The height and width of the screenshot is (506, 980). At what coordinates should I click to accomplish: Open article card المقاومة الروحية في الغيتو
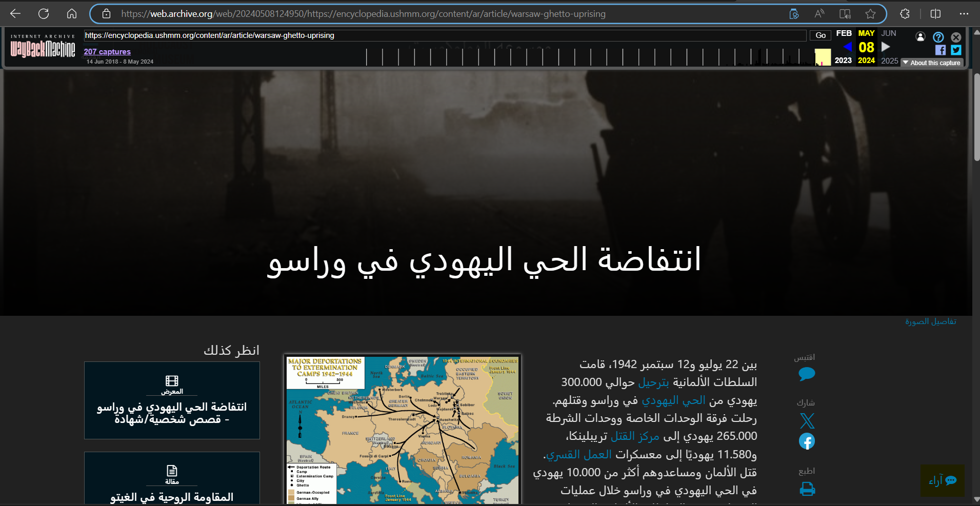[172, 478]
